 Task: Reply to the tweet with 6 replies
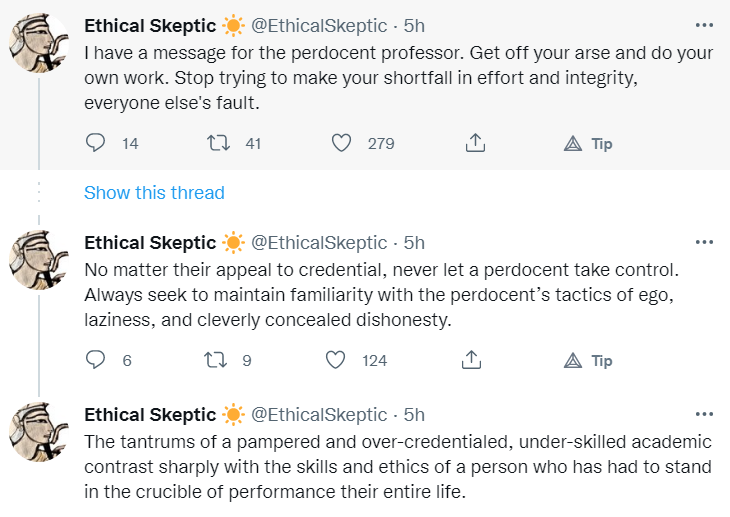coord(96,361)
